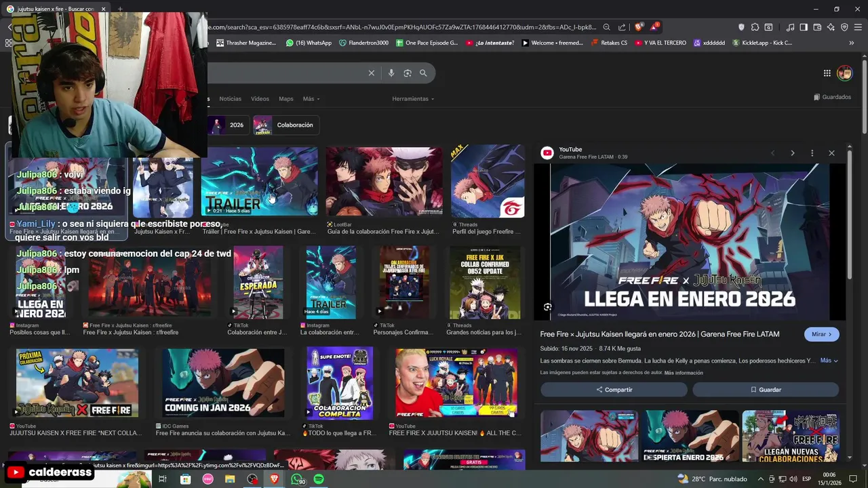Select the Colaboración filter chip
This screenshot has width=868, height=488.
coord(286,125)
